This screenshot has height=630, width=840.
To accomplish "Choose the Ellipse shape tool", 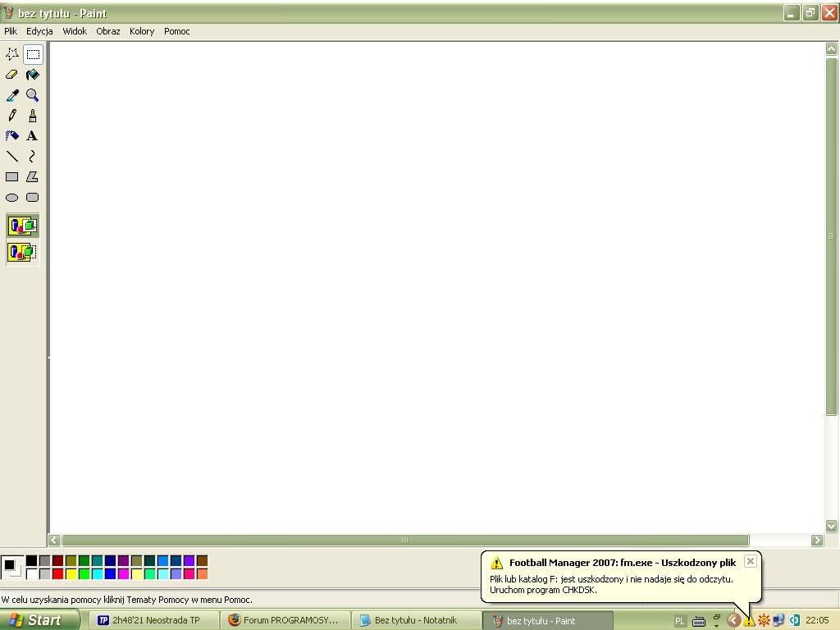I will click(12, 198).
